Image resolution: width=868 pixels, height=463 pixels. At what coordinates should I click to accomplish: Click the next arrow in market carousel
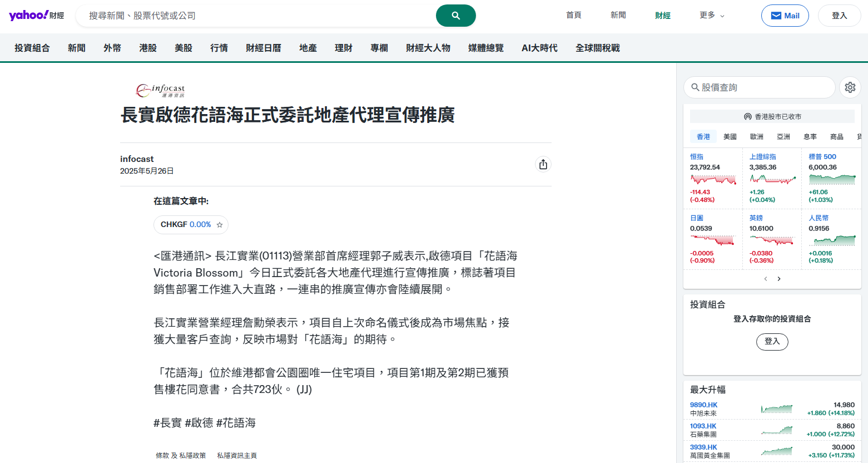coord(779,279)
